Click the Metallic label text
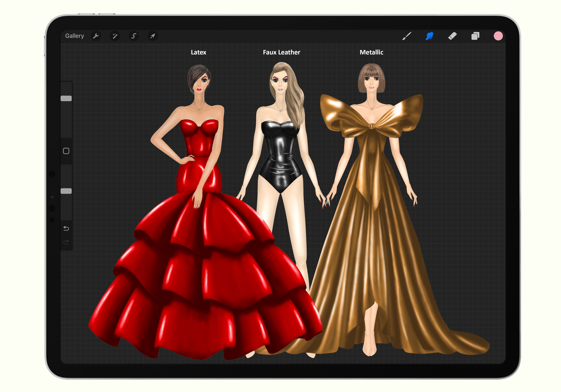This screenshot has width=561, height=392. [371, 52]
